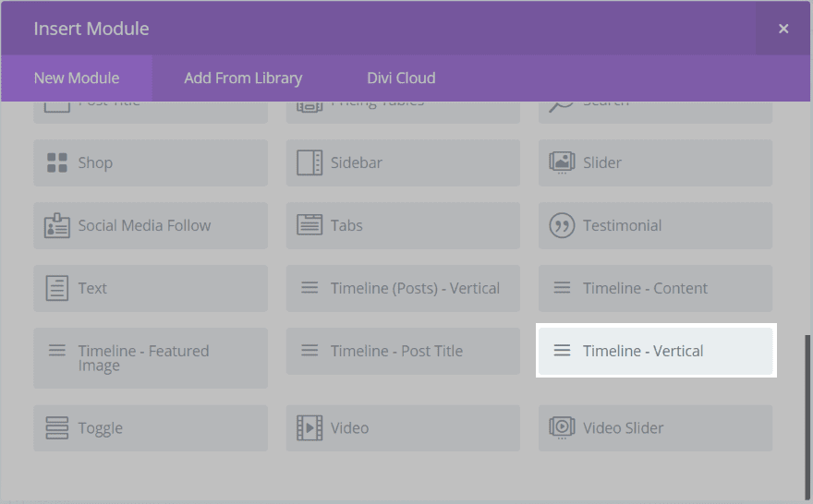Switch to the New Module tab
The height and width of the screenshot is (504, 813).
[77, 78]
